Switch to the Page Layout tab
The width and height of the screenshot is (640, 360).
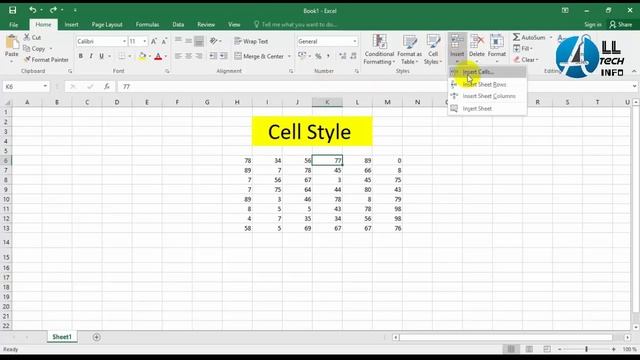pos(107,24)
